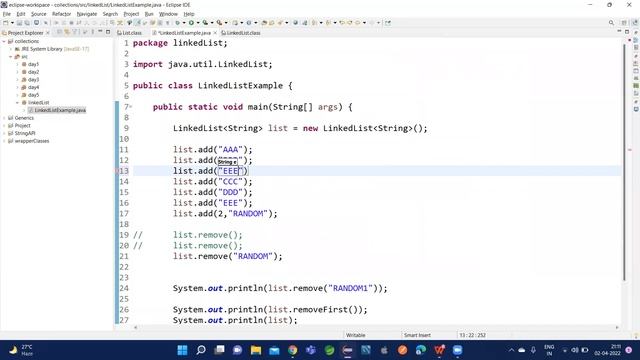Maximize the editor area
The width and height of the screenshot is (640, 360).
pos(627,32)
